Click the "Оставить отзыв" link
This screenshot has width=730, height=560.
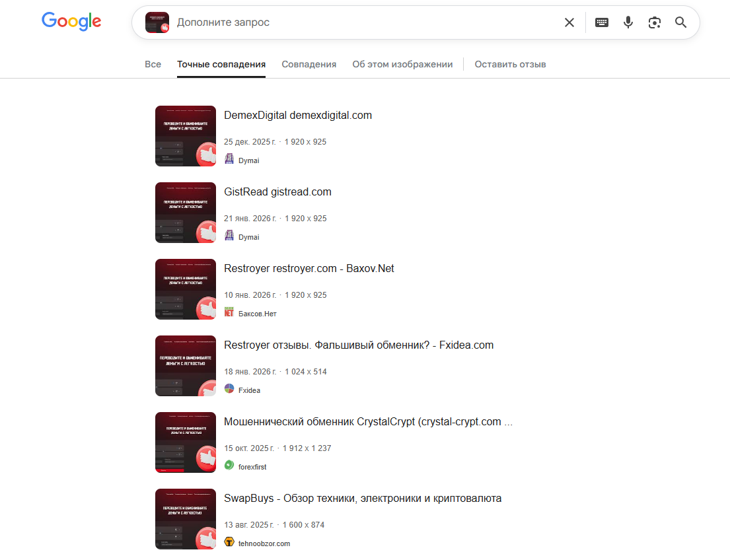tap(510, 64)
